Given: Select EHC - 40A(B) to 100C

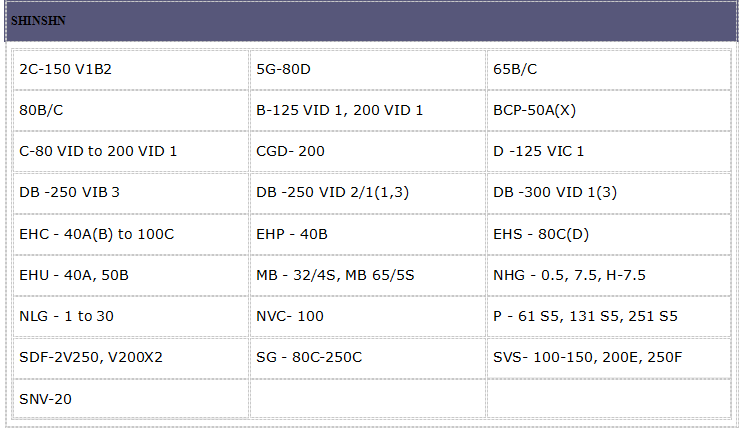Looking at the screenshot, I should tap(96, 234).
